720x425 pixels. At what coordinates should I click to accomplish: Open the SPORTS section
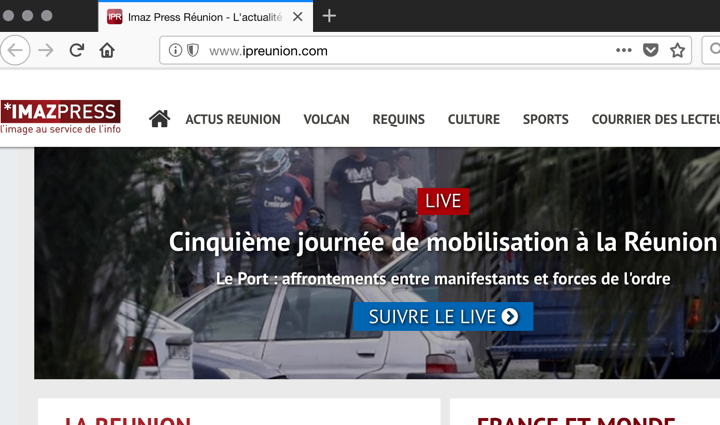click(x=546, y=119)
